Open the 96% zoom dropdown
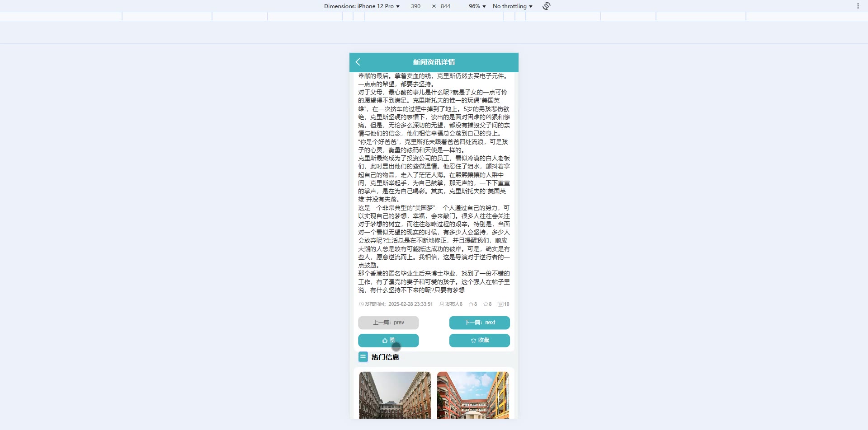The width and height of the screenshot is (868, 430). [x=477, y=6]
